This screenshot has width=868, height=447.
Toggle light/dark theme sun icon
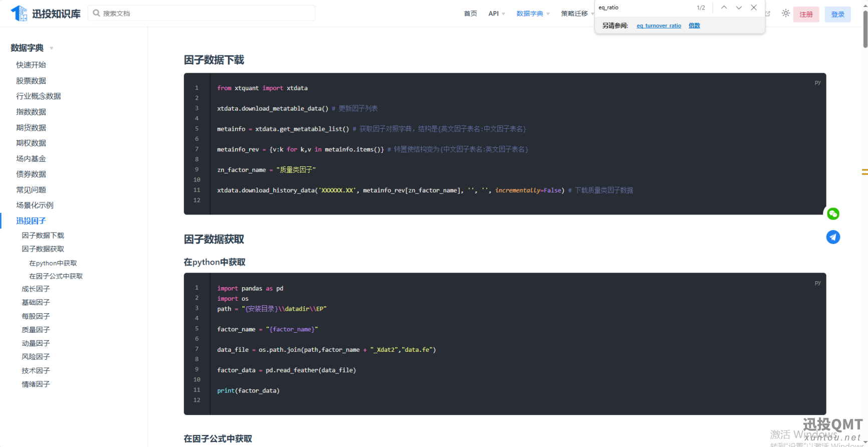click(786, 14)
